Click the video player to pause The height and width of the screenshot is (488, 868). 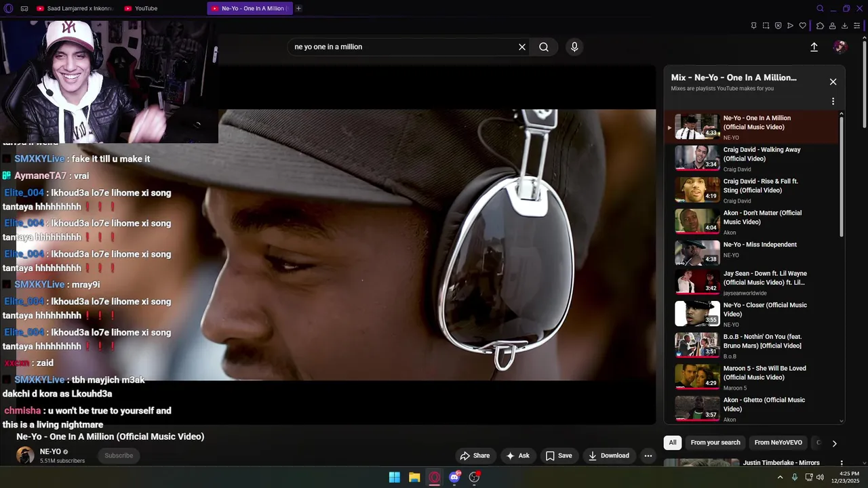tap(437, 245)
